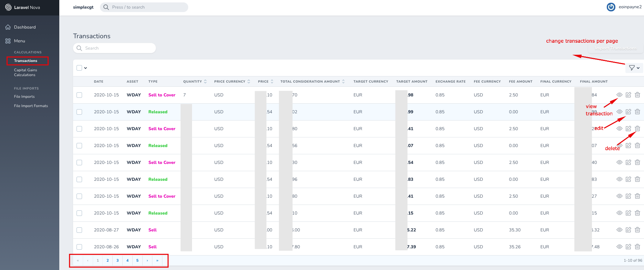Check the Released row with target amount .15
644x270 pixels.
pyautogui.click(x=79, y=213)
